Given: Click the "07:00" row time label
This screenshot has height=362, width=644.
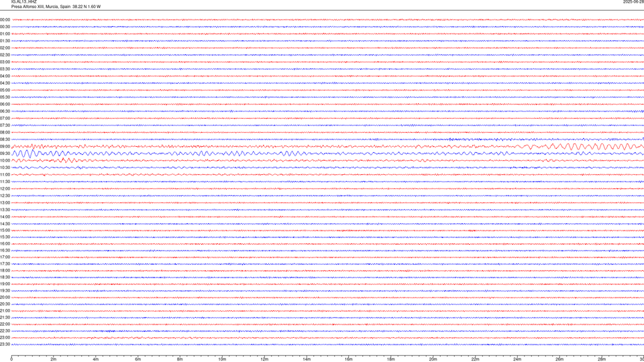Looking at the screenshot, I should [x=5, y=119].
